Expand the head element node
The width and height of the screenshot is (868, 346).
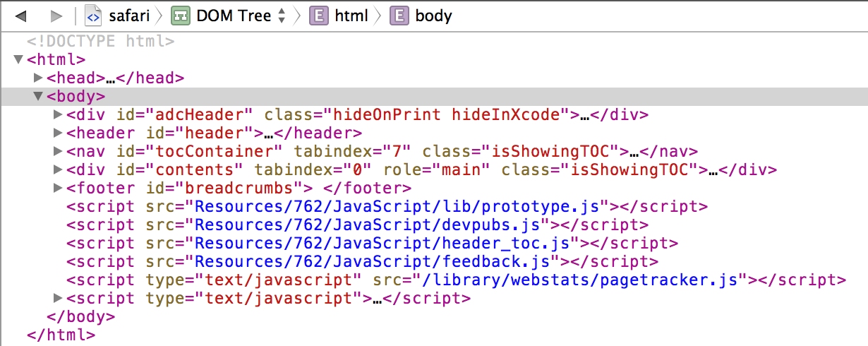coord(38,78)
